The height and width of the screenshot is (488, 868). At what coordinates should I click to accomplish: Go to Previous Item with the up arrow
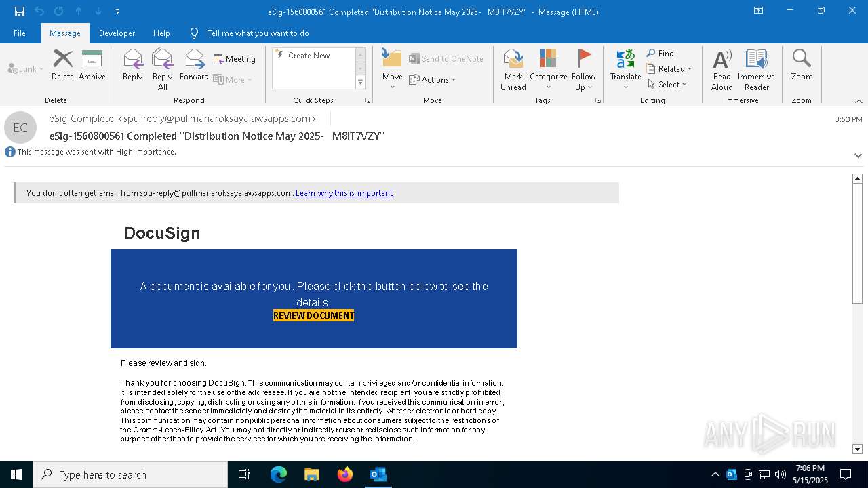(79, 12)
